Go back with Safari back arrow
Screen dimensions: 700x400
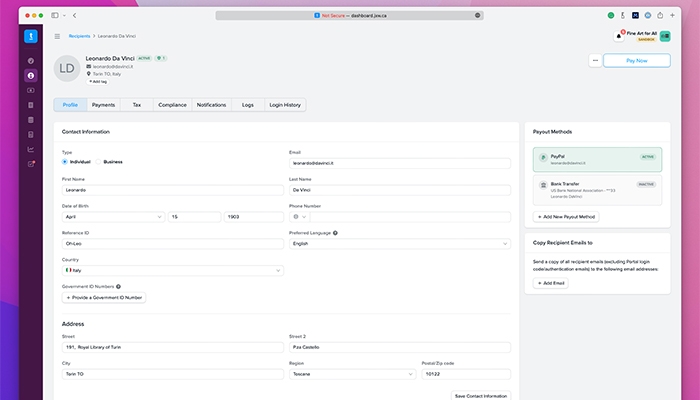coord(75,15)
